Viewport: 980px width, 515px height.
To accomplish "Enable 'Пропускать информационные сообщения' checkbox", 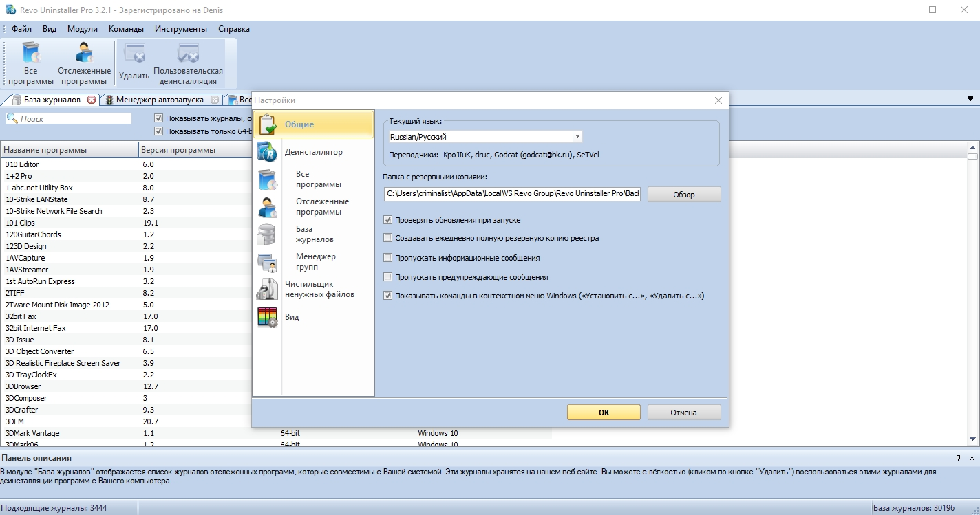I will (x=388, y=258).
